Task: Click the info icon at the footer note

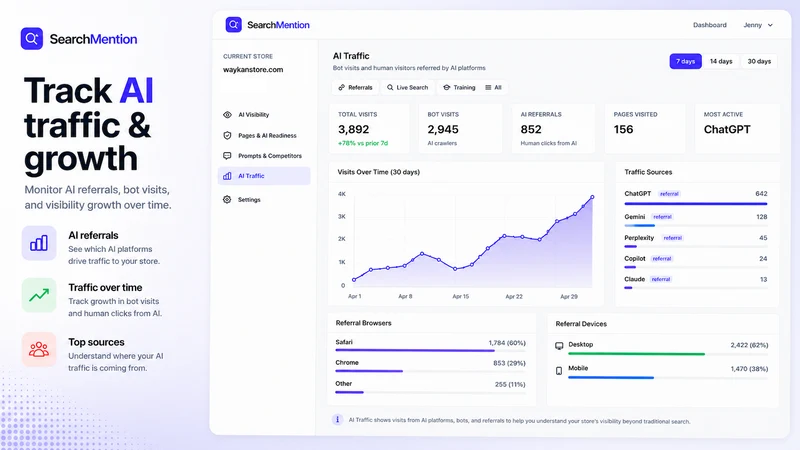Action: click(x=337, y=419)
